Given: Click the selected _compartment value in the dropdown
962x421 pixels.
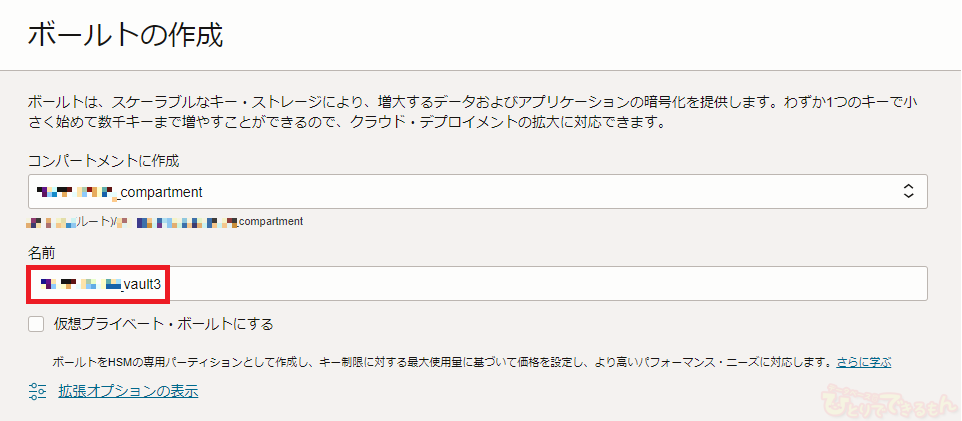Looking at the screenshot, I should pos(160,191).
